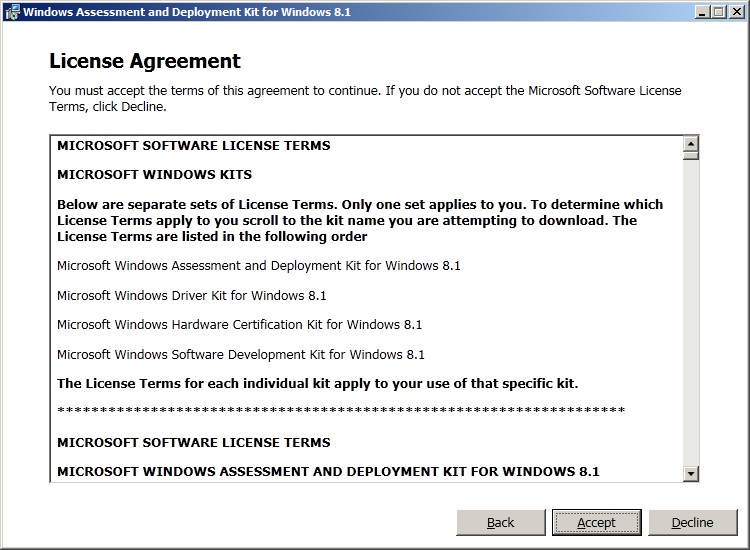
Task: Click the scroll down arrow of the license text
Action: coord(690,473)
